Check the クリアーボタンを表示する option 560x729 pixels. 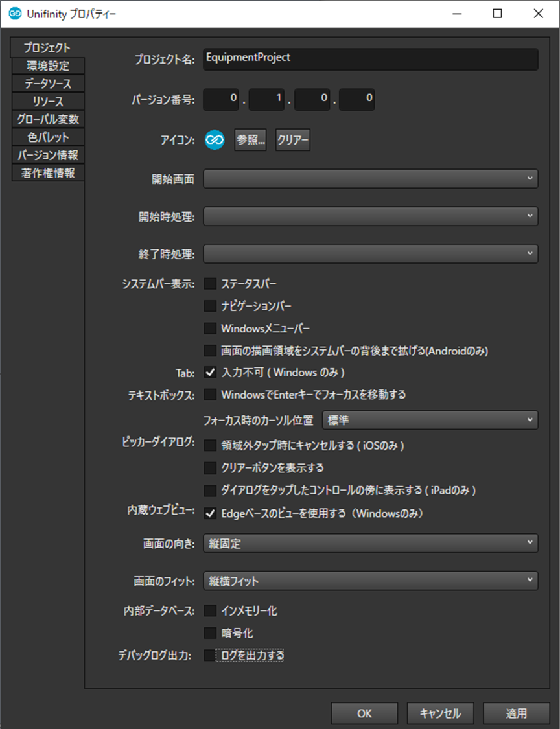[210, 468]
